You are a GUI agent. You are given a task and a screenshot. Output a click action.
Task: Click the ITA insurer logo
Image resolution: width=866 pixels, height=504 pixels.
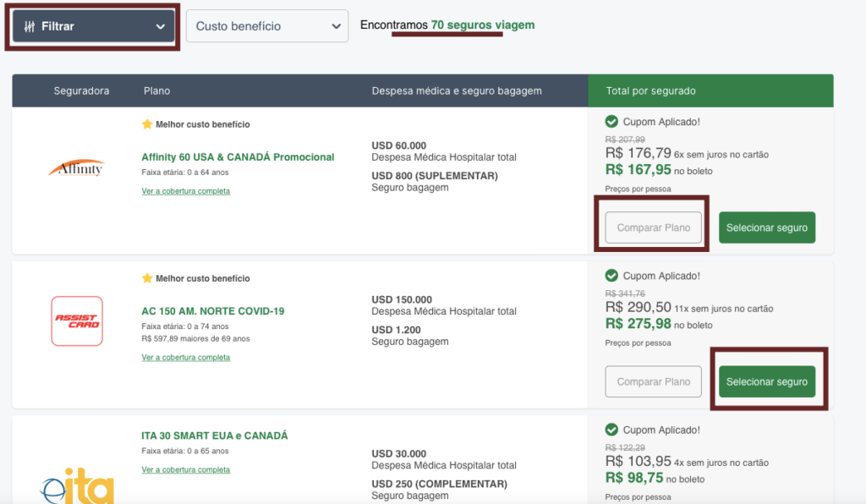pos(77,485)
